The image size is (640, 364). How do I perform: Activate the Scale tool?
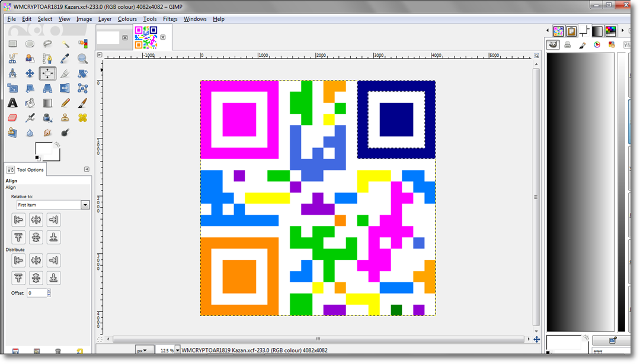(12, 88)
